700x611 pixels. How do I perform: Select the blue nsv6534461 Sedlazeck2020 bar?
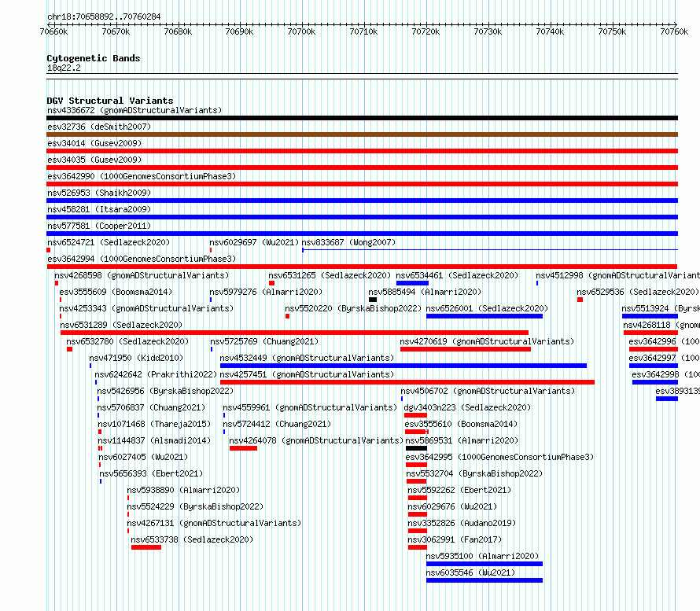pos(412,283)
